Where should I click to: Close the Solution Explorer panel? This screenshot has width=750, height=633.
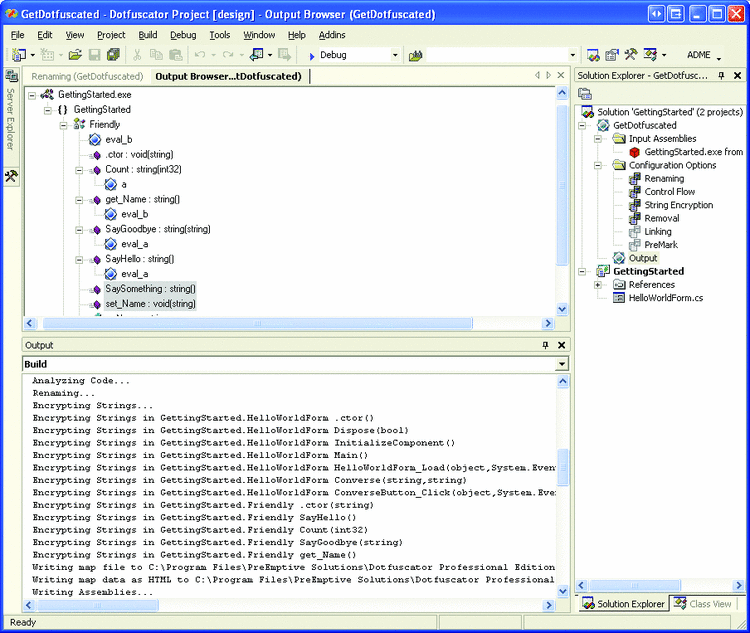click(738, 76)
